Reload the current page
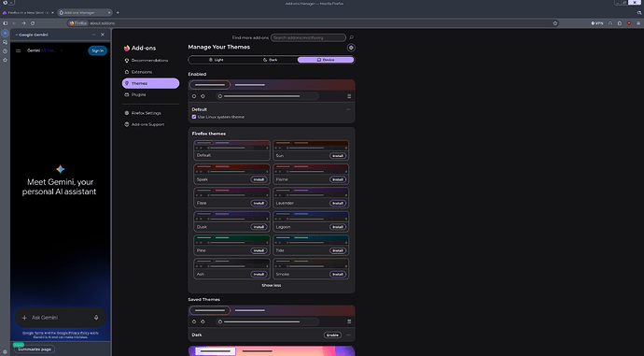 click(x=33, y=23)
